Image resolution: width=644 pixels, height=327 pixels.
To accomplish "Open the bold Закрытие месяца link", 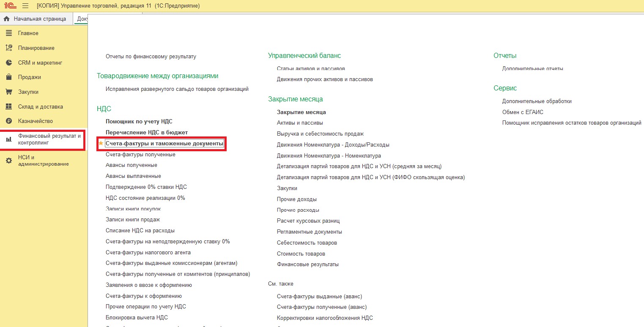I will (x=301, y=112).
